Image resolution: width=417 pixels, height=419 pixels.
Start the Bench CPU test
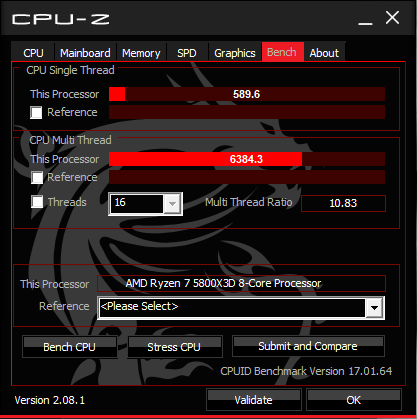pyautogui.click(x=70, y=347)
